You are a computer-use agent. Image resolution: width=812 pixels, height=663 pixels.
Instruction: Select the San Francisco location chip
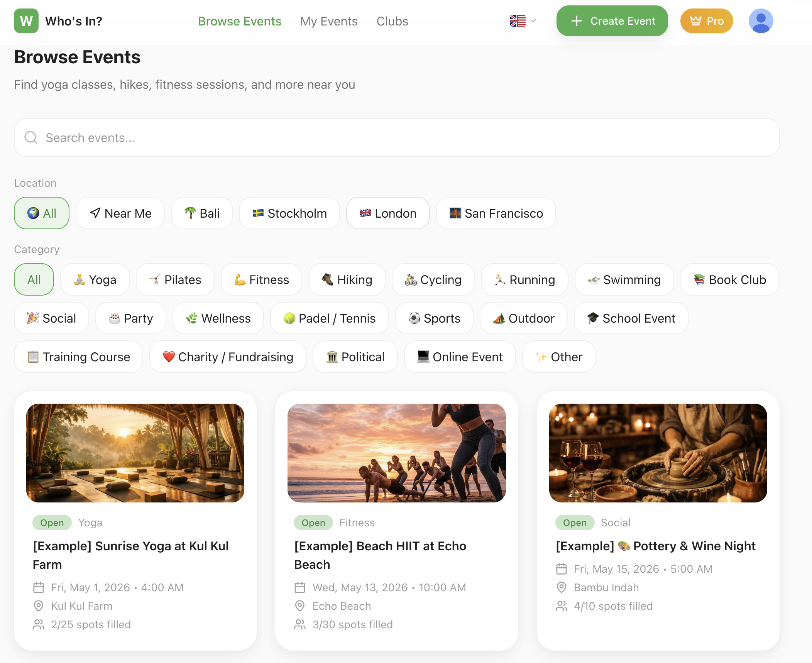(496, 213)
